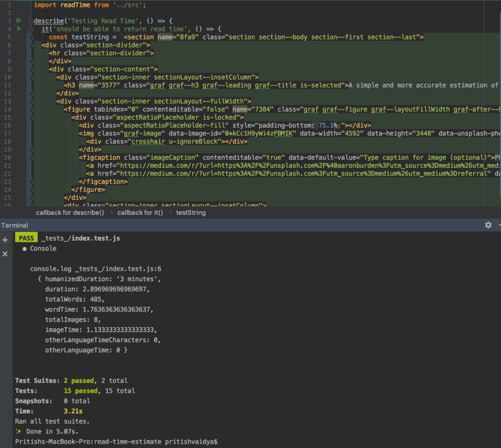Click the 'Time: 3.21s' summary
Image resolution: width=501 pixels, height=448 pixels.
pos(49,411)
